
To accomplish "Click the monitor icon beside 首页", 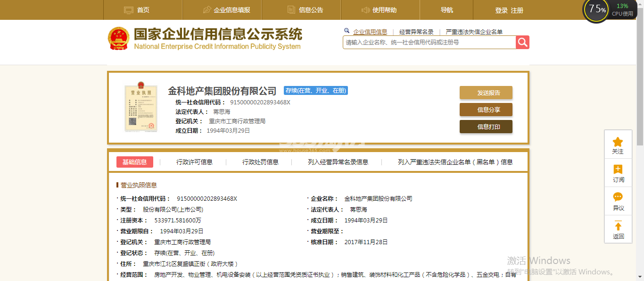I will [129, 10].
